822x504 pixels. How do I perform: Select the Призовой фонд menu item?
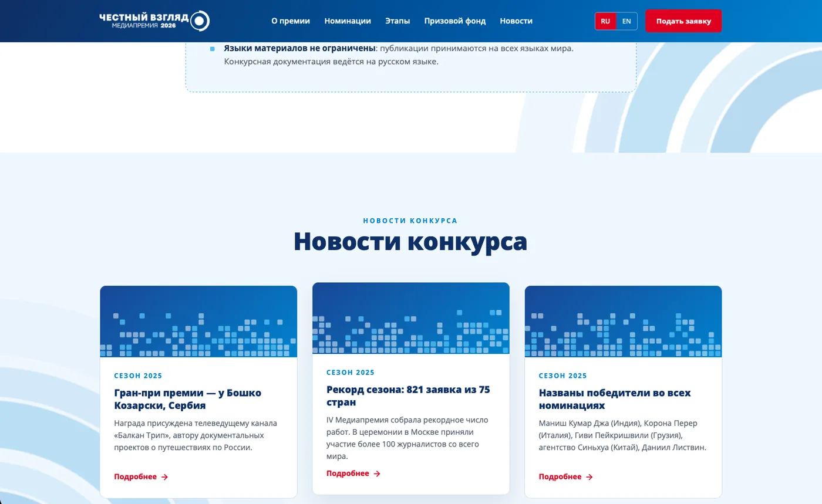click(x=455, y=21)
